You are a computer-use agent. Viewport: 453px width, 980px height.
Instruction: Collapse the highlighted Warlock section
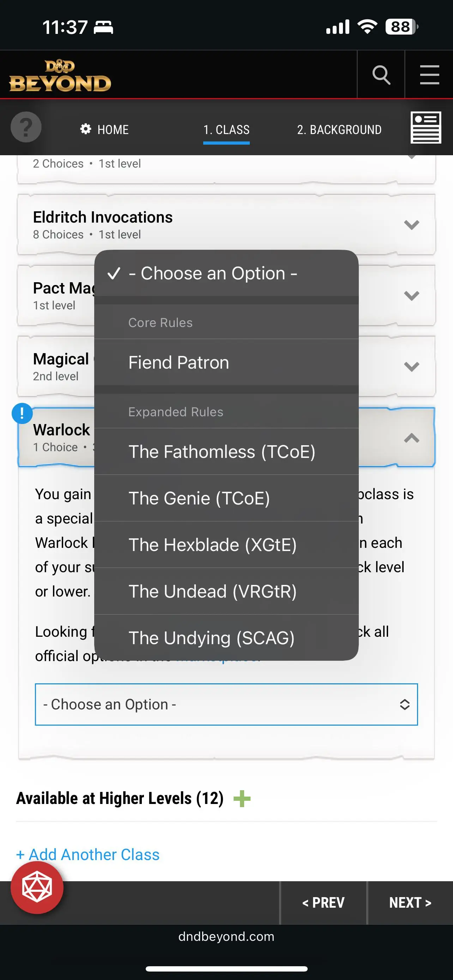click(410, 438)
